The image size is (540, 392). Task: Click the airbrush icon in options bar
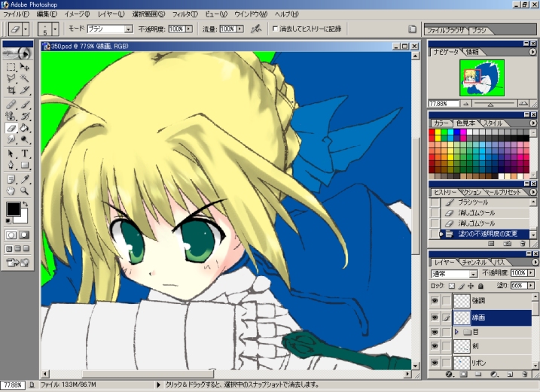tap(256, 29)
